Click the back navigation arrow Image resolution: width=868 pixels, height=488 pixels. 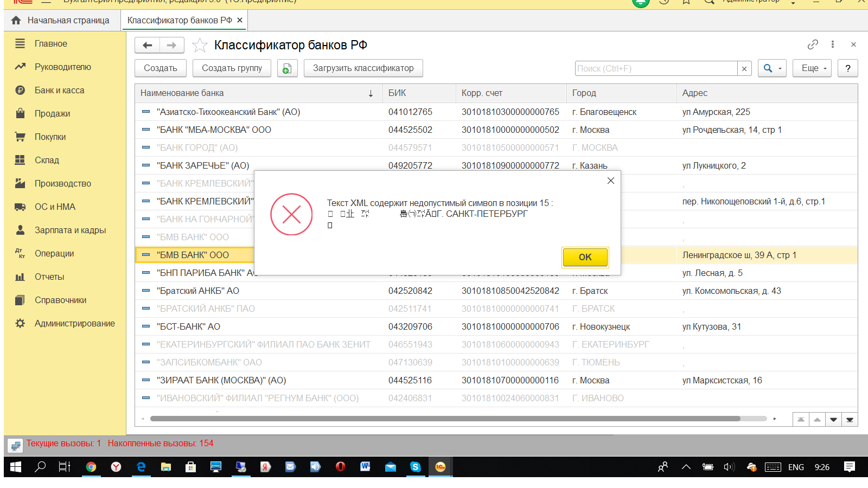[147, 45]
